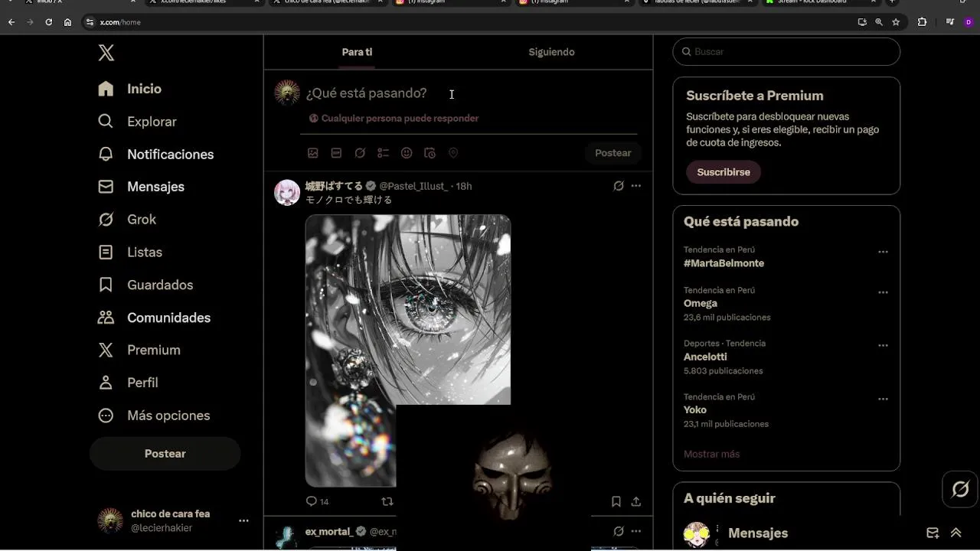Open the chico de cara fea account avatar

pos(110,520)
